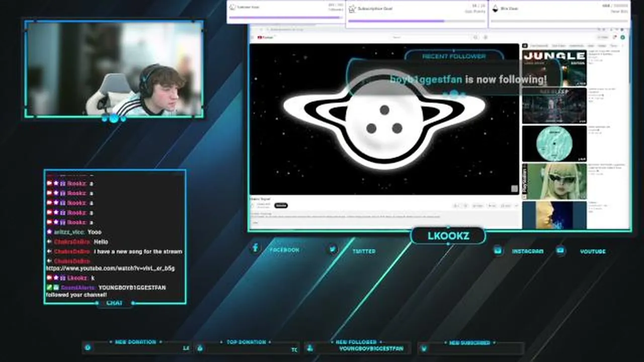Image resolution: width=644 pixels, height=362 pixels.
Task: Click the Follower Goal progress bar
Action: pos(286,18)
